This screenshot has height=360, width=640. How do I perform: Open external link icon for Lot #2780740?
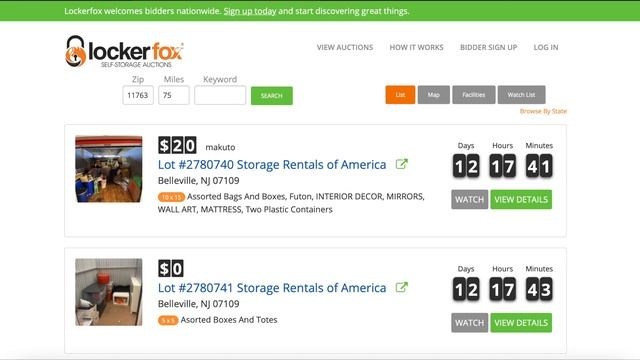[x=402, y=164]
